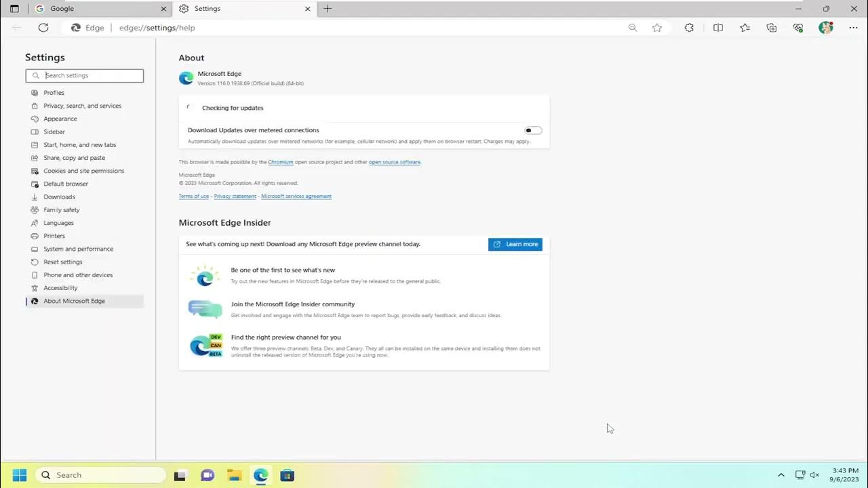This screenshot has height=488, width=868.
Task: Open the Extensions puzzle icon
Action: [689, 28]
